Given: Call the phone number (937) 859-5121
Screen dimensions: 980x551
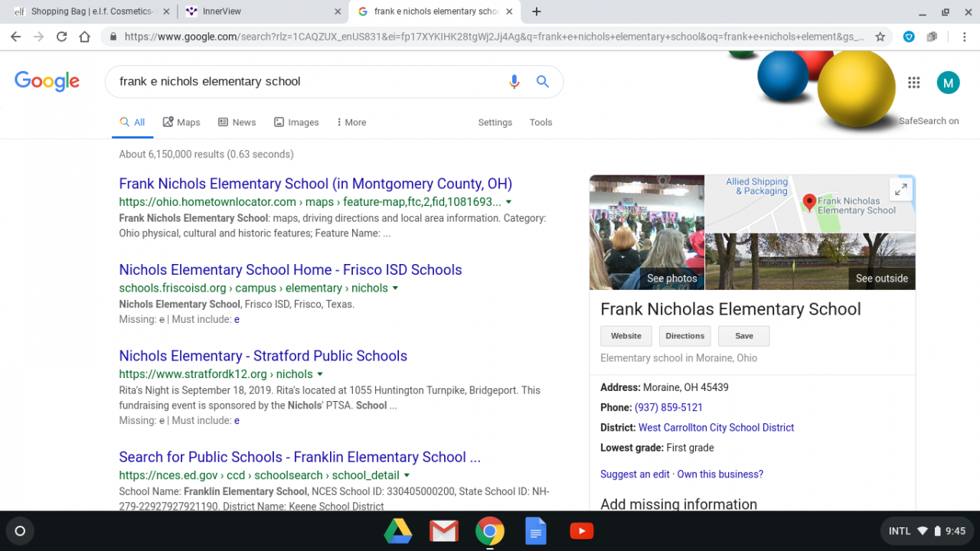Looking at the screenshot, I should click(668, 407).
